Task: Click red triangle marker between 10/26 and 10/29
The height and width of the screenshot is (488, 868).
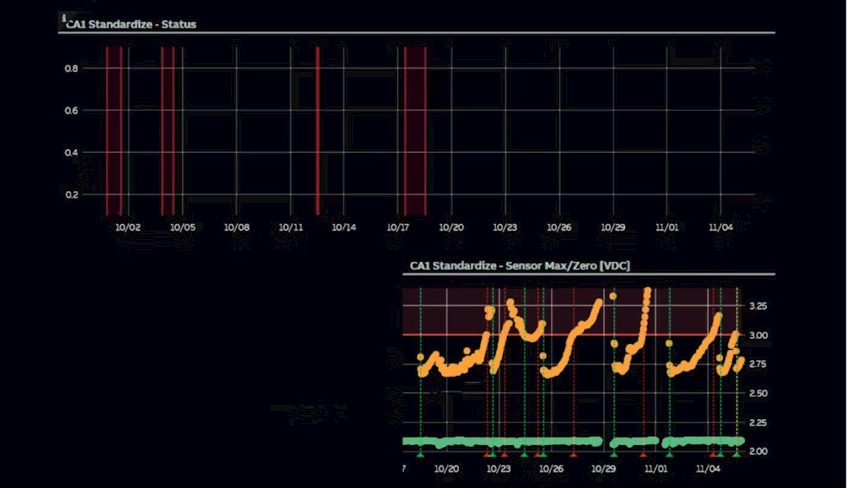Action: pos(573,453)
